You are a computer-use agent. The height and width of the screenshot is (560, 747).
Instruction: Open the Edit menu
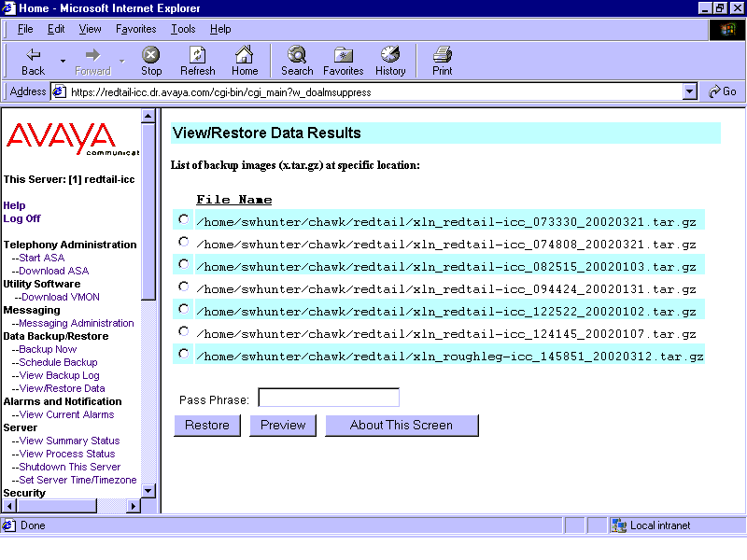[56, 29]
